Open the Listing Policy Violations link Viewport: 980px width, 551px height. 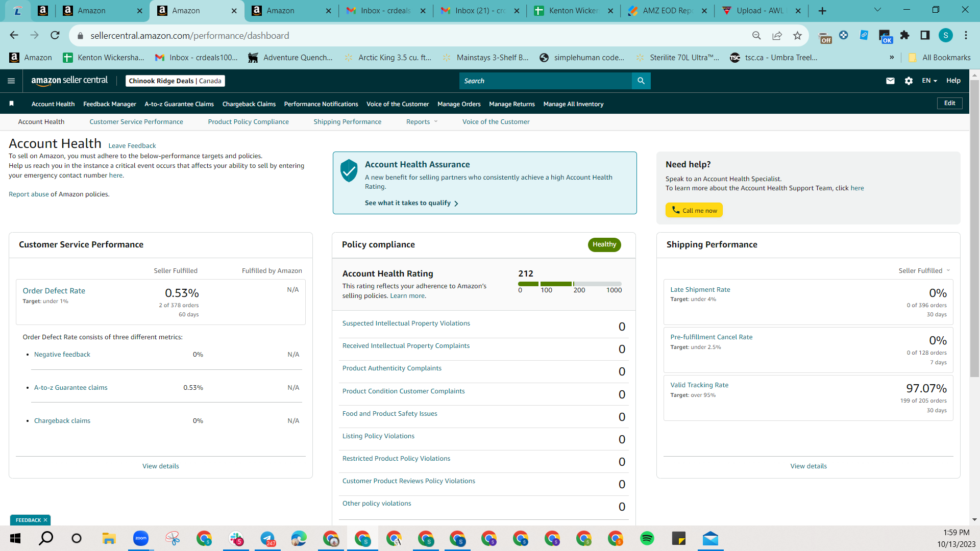[378, 436]
